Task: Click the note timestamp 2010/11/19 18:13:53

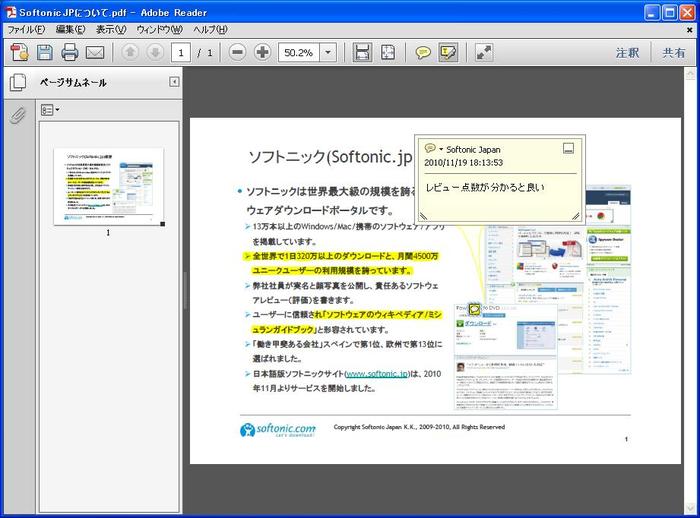Action: click(x=463, y=163)
